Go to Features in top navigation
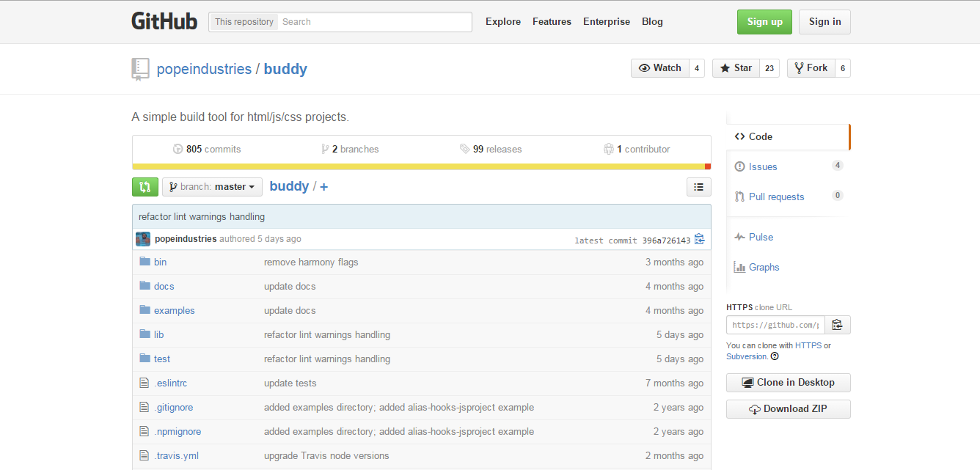The width and height of the screenshot is (980, 470). (552, 21)
